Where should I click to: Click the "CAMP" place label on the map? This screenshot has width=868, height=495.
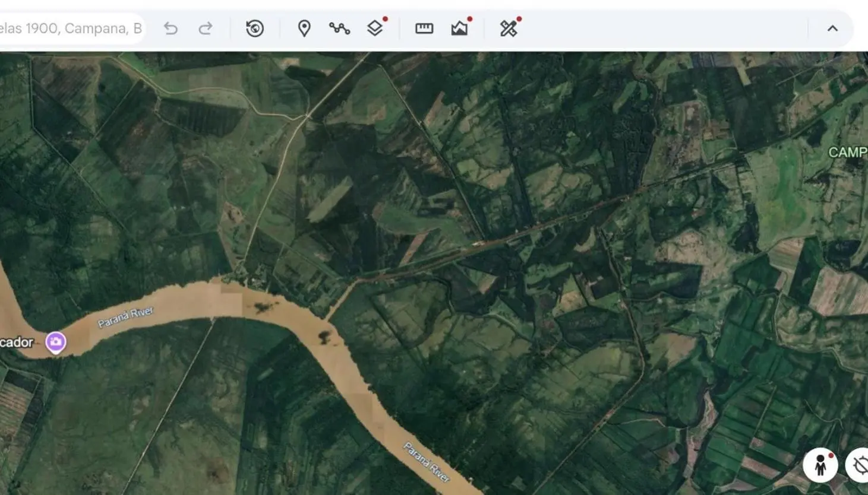pyautogui.click(x=848, y=153)
